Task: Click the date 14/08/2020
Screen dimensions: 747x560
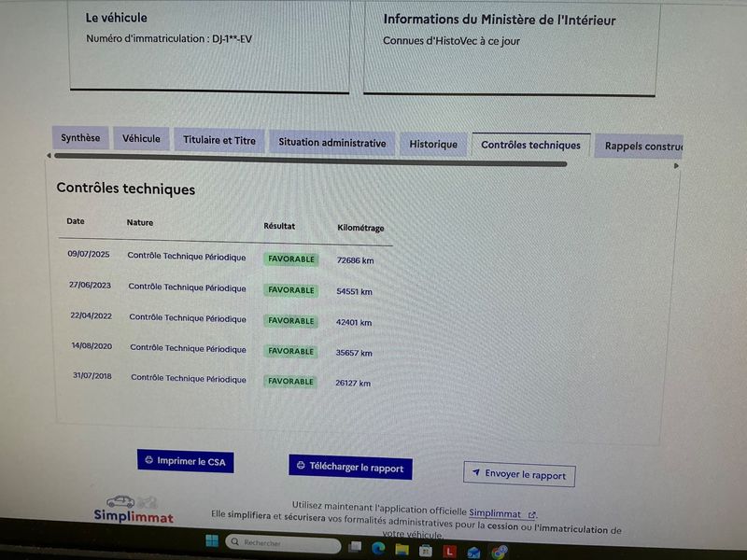Action: click(x=92, y=346)
